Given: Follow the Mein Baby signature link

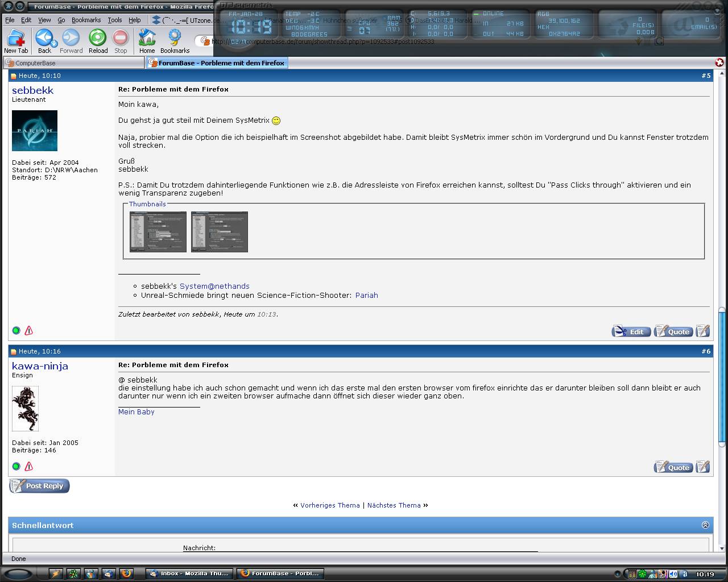Looking at the screenshot, I should 136,411.
